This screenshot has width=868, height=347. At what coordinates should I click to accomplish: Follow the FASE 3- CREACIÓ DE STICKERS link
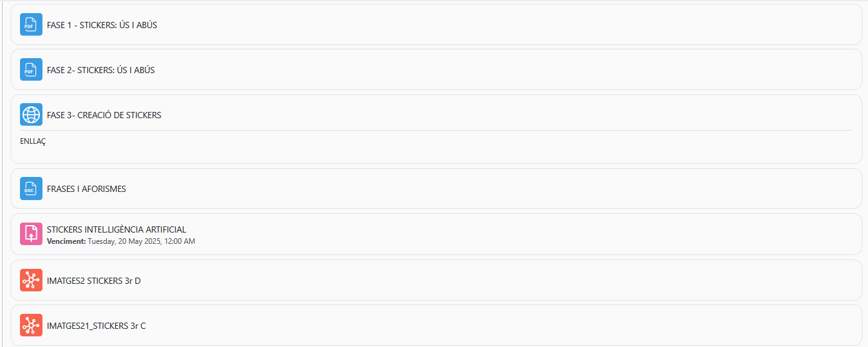[x=104, y=115]
